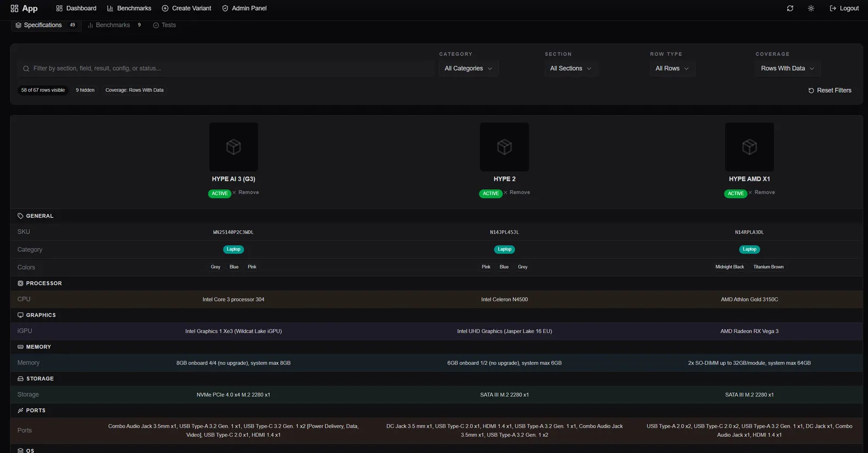Open the Benchmarks page in top navigation
Viewport: 868px width, 453px height.
[129, 8]
